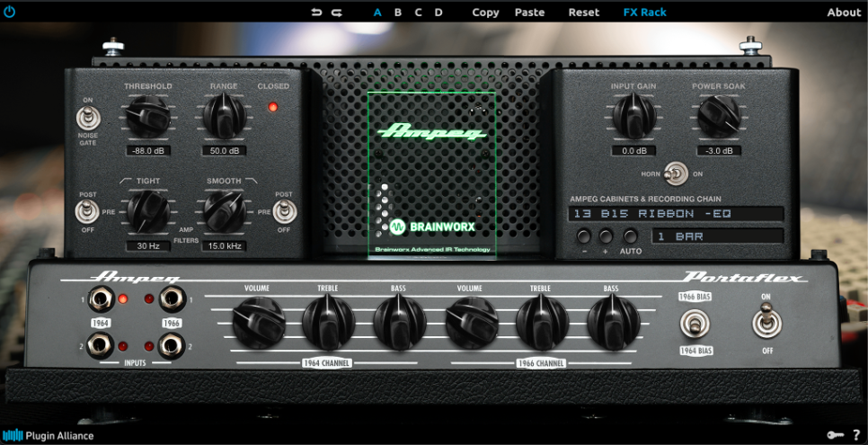Toggle the Smooth filter Pre/Post switch
Screen dimensions: 868x445
coord(286,212)
